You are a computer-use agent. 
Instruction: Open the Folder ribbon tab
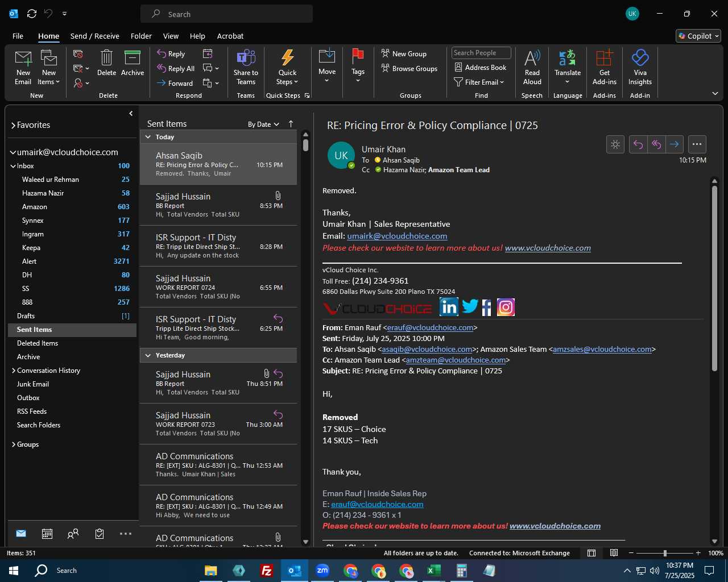pos(141,36)
